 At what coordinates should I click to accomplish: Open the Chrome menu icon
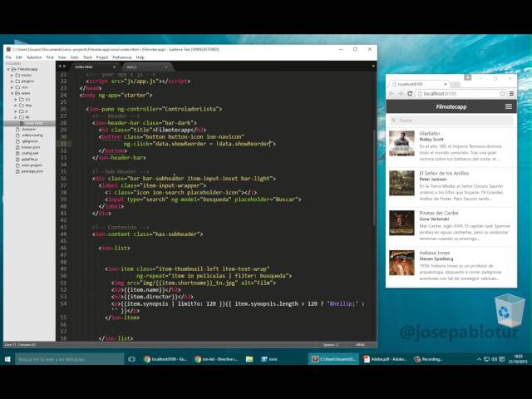point(512,94)
